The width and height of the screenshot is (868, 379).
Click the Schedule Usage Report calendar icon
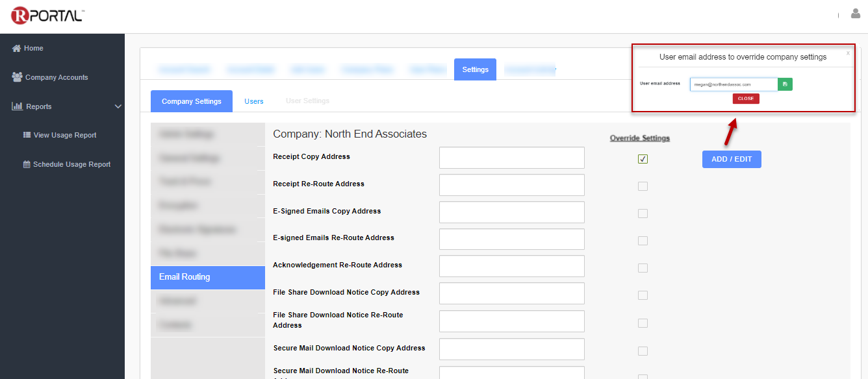click(x=27, y=164)
